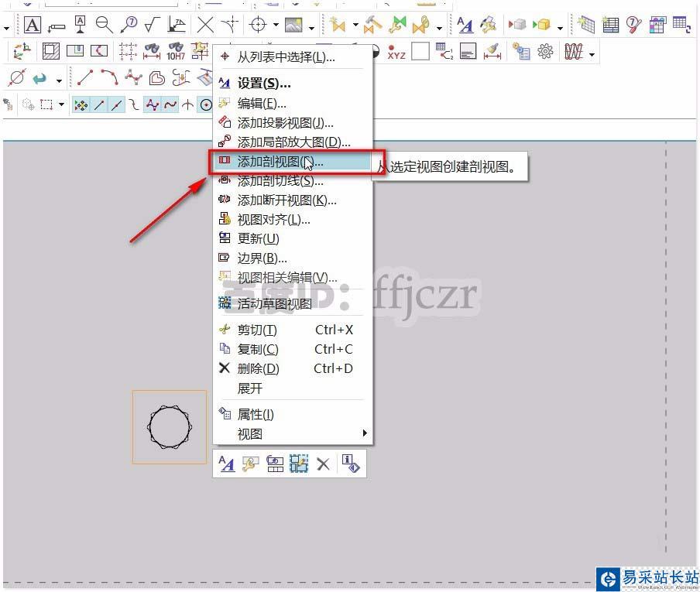Open dropdown next to the bowtie symbol

point(355,25)
